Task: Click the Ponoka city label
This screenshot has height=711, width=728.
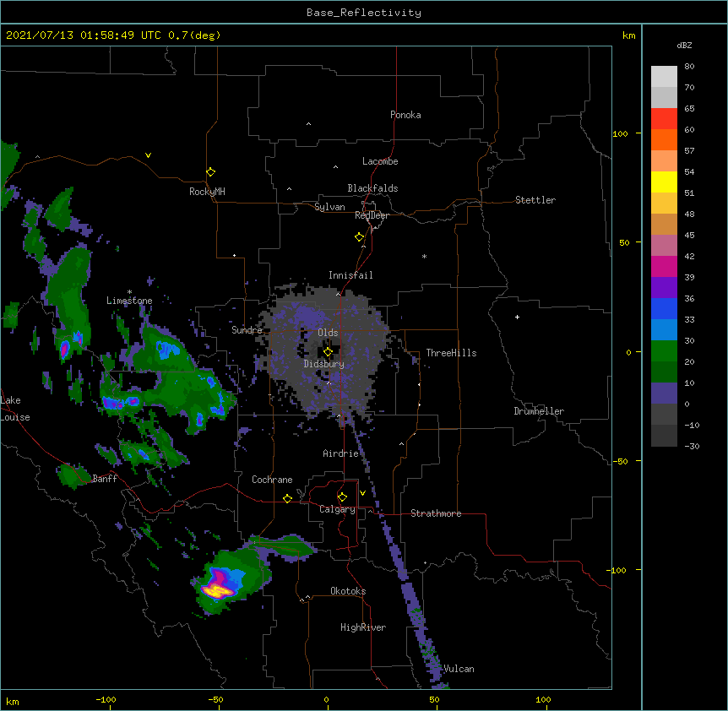Action: coord(405,115)
